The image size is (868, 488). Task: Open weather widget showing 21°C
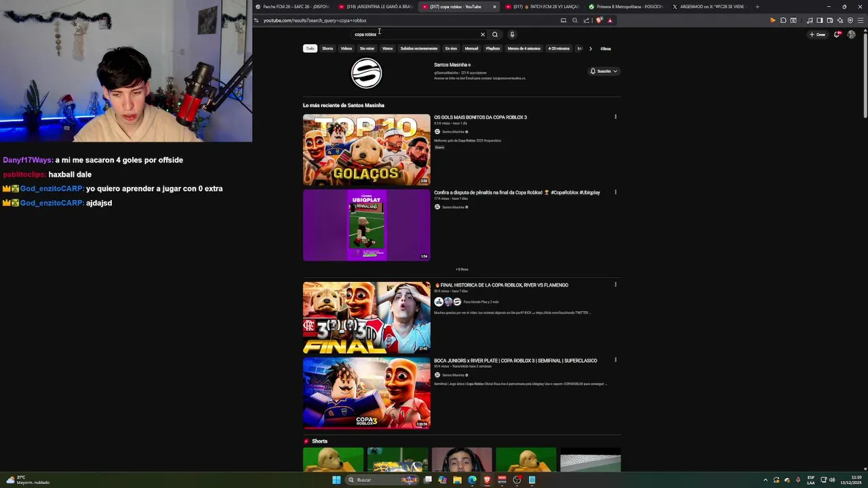point(27,480)
